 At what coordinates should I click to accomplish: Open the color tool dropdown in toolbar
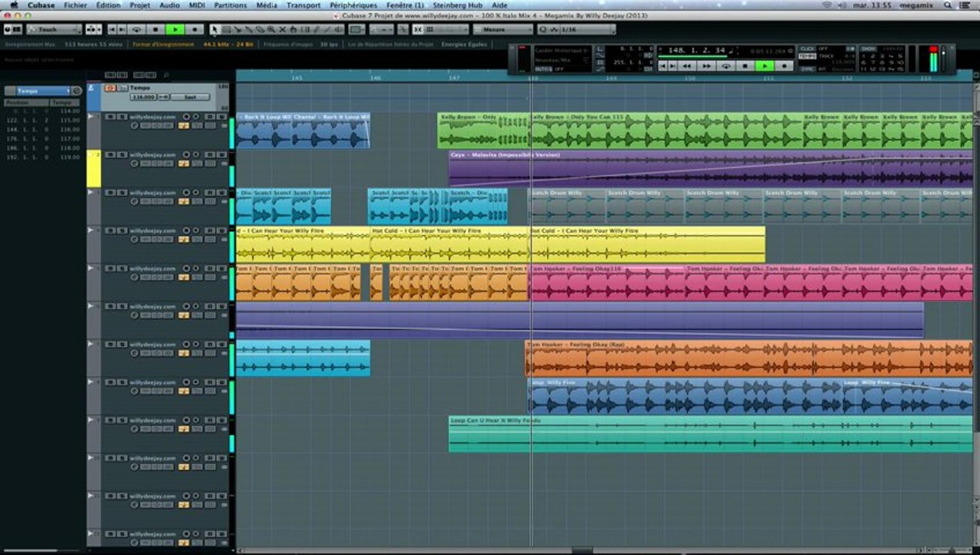tap(356, 29)
